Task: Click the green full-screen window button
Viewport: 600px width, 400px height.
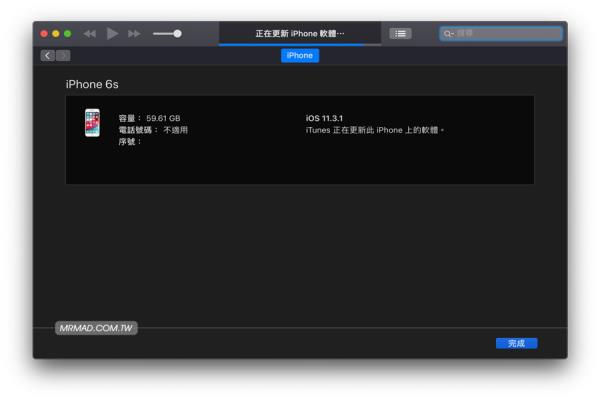Action: tap(67, 34)
